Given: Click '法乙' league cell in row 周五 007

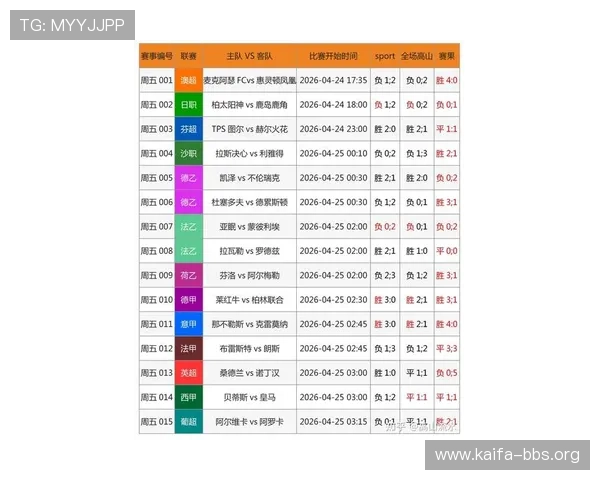Looking at the screenshot, I should [189, 227].
